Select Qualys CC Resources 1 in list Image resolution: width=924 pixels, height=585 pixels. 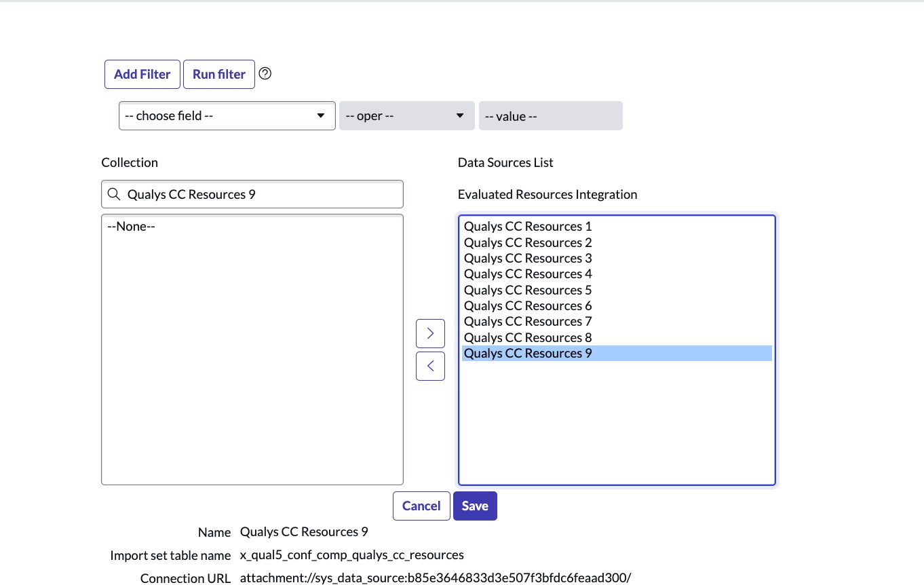617,227
